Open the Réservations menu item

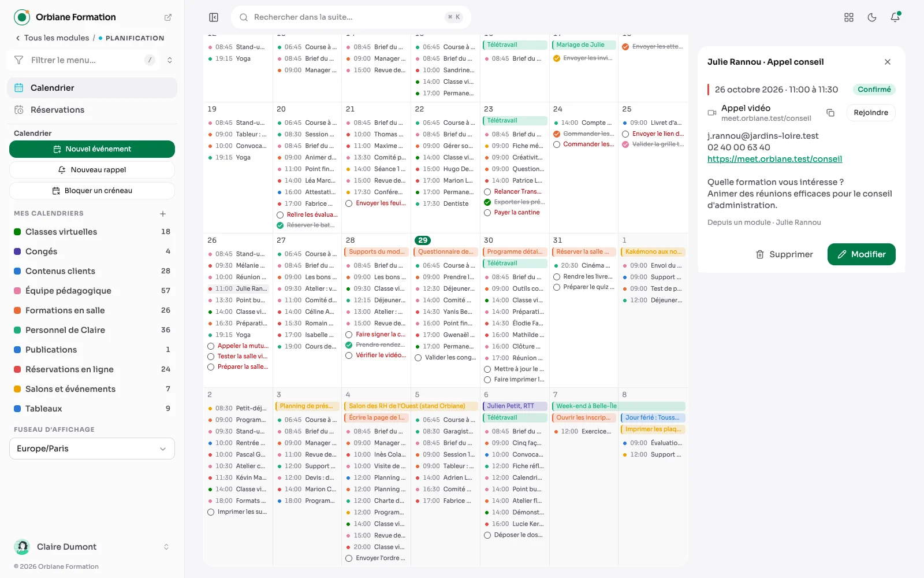[x=92, y=110]
